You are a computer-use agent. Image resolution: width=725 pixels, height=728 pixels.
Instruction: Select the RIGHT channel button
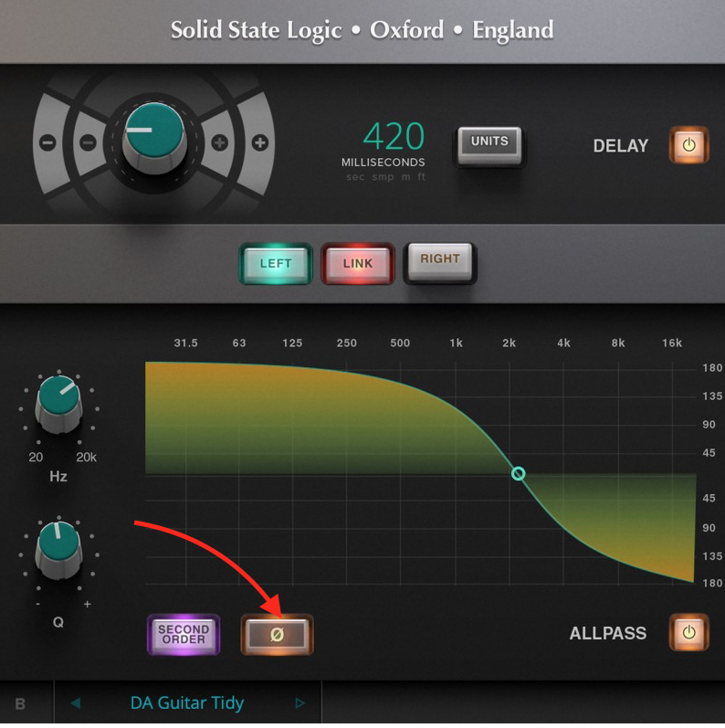[440, 262]
